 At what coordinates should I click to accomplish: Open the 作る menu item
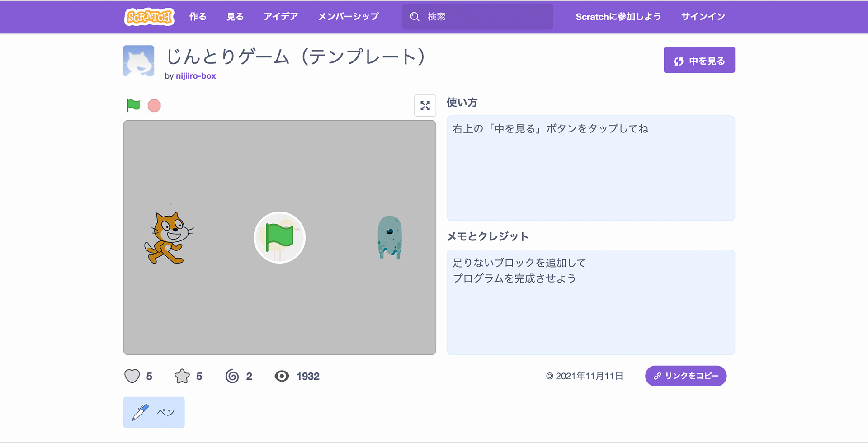pyautogui.click(x=198, y=17)
